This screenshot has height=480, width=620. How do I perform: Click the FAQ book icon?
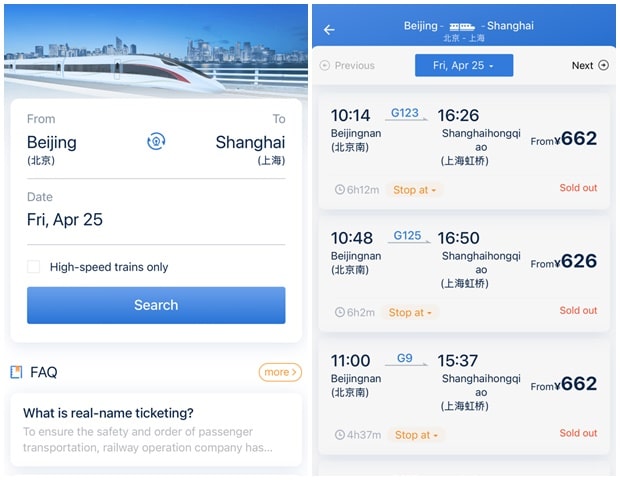[x=16, y=372]
